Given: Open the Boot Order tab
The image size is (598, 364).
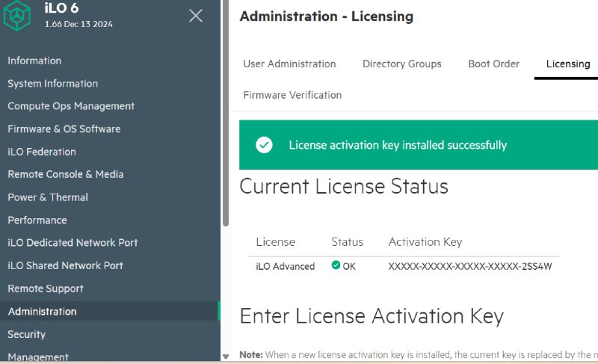Looking at the screenshot, I should pyautogui.click(x=494, y=64).
